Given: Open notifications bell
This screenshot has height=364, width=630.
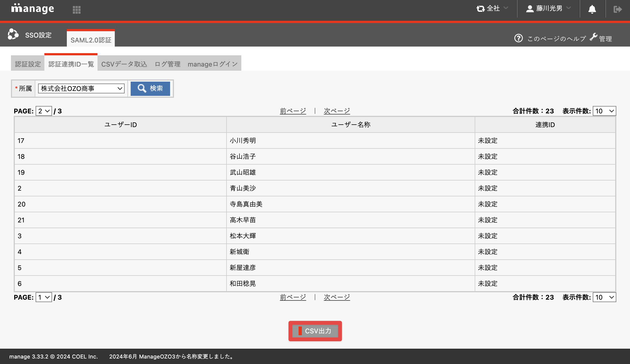Looking at the screenshot, I should (x=592, y=9).
